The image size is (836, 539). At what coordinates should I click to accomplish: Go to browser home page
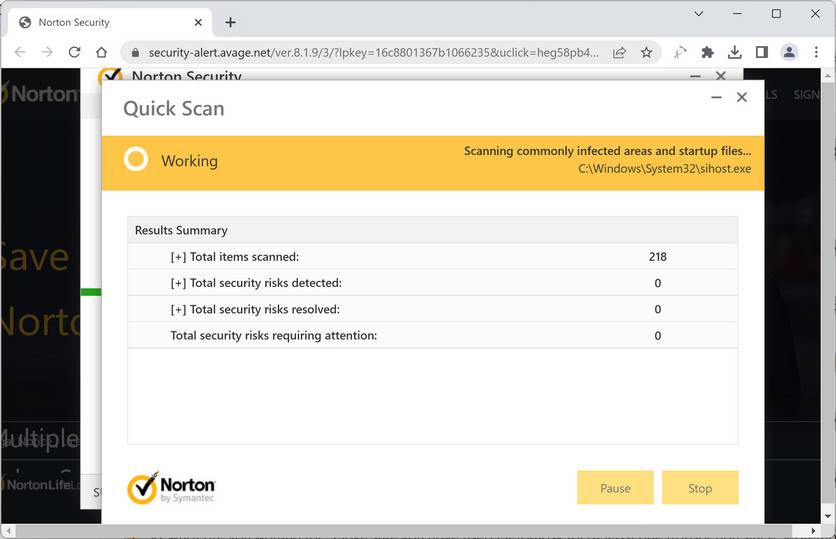(x=101, y=52)
